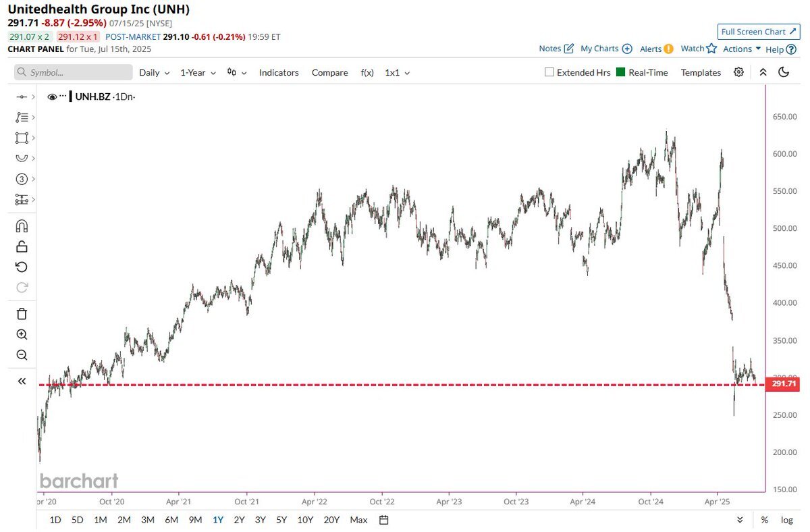Focus the Symbol search field
This screenshot has height=532, width=810.
(74, 72)
